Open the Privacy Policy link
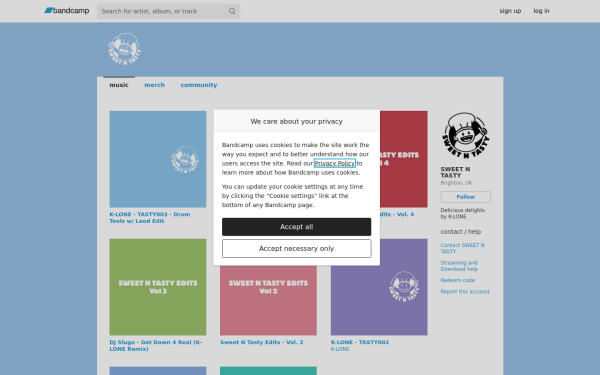Screen dimensions: 600x375 click(x=334, y=163)
